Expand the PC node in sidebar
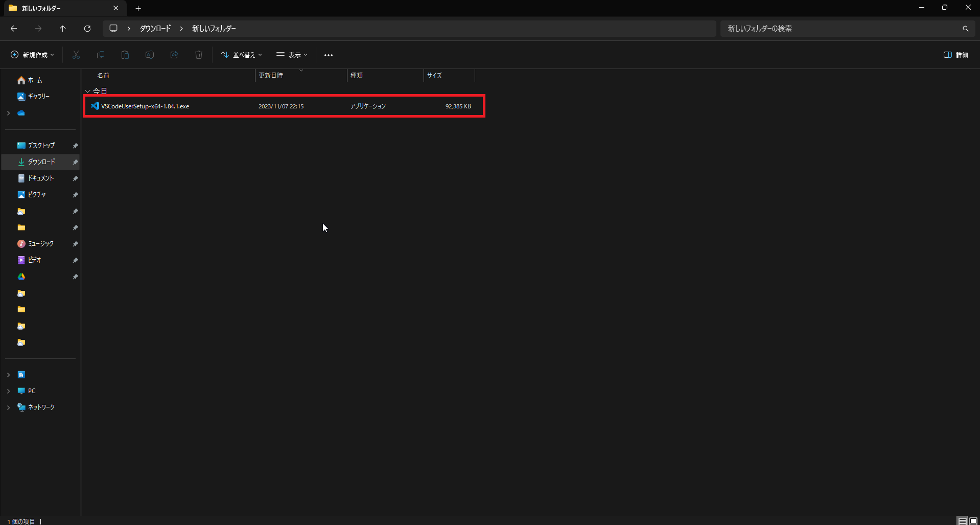Image resolution: width=980 pixels, height=525 pixels. [x=8, y=391]
